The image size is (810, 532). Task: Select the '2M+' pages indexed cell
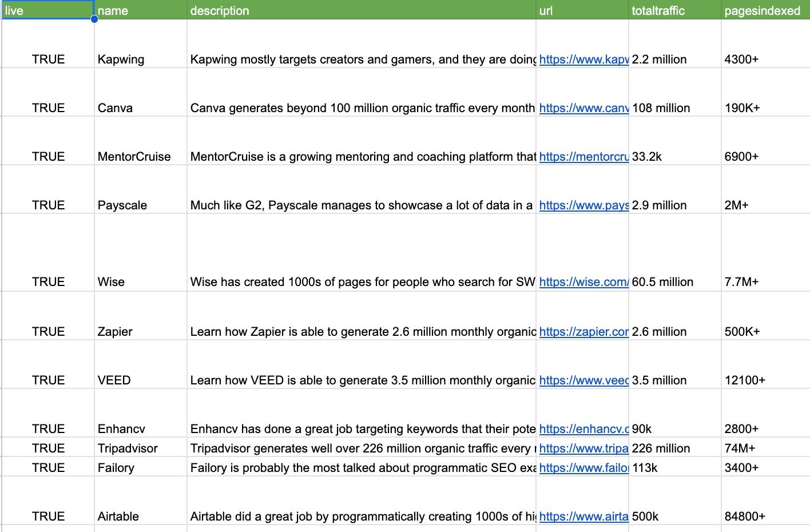point(766,189)
